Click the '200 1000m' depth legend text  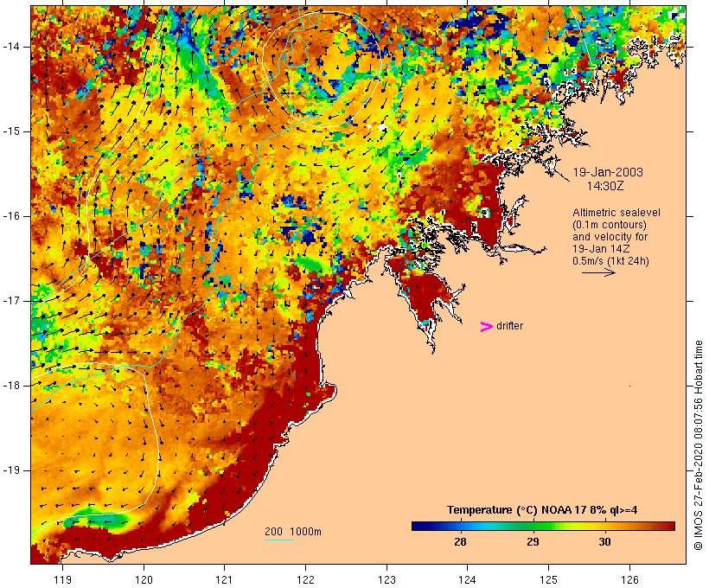coord(292,531)
